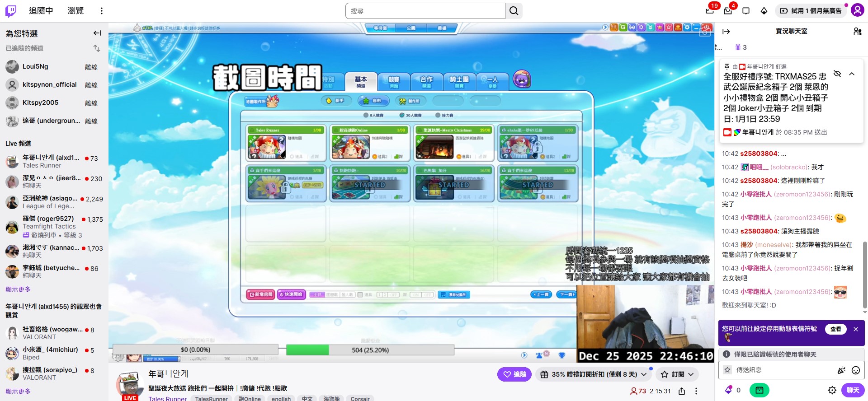
Task: Click the search magnifier button
Action: click(514, 11)
